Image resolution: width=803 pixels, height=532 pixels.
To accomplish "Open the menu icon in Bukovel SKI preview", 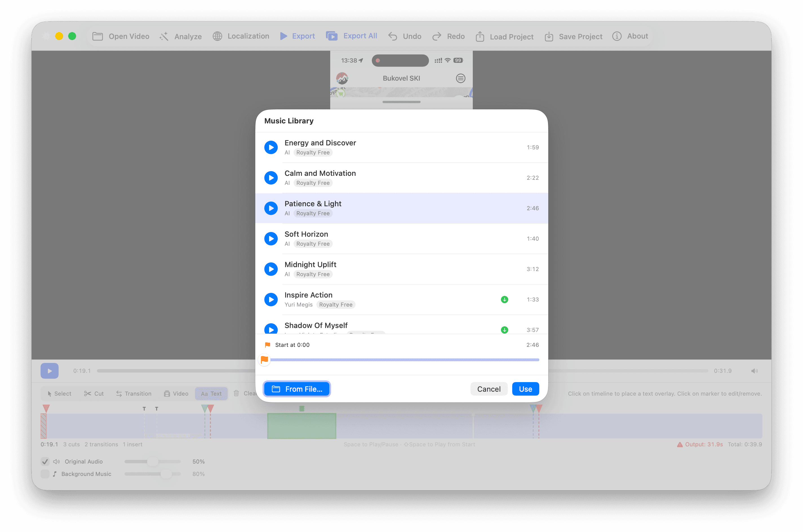I will point(460,78).
